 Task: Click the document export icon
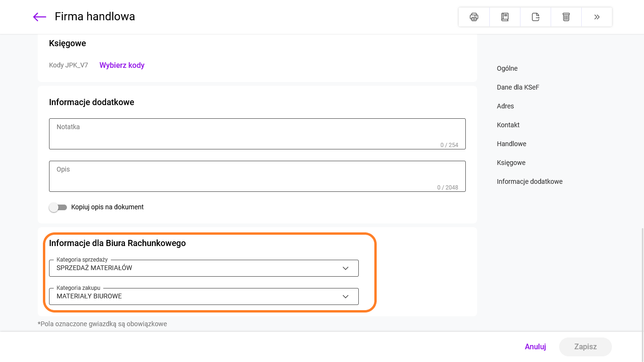point(536,17)
